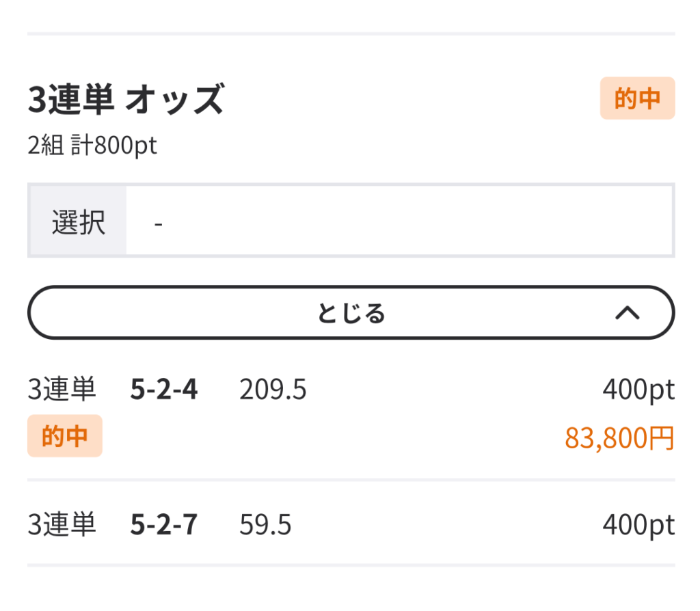Image resolution: width=700 pixels, height=611 pixels.
Task: Click the 3連単 label in the 5-2-4 row
Action: pos(62,390)
